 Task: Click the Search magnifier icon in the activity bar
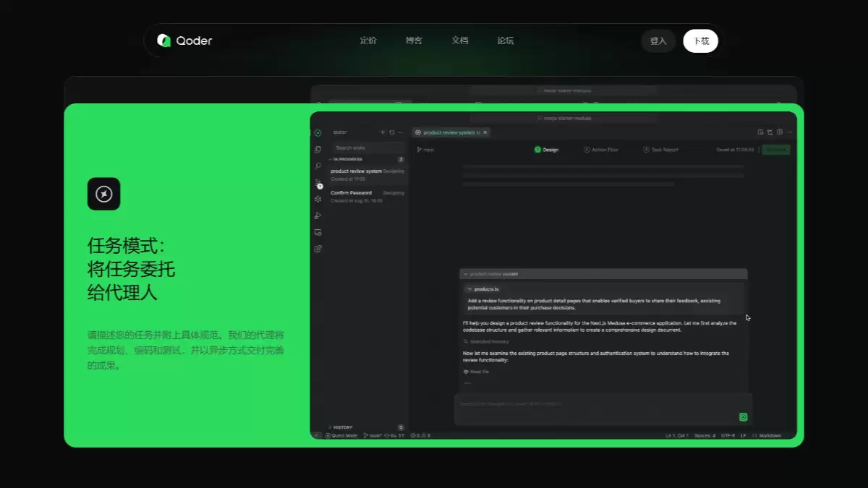tap(318, 166)
